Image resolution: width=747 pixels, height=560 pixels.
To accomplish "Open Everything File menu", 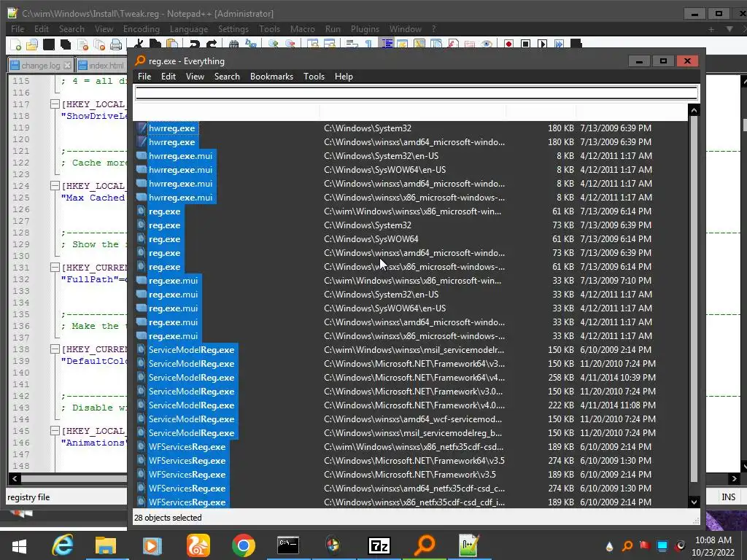I will 144,77.
